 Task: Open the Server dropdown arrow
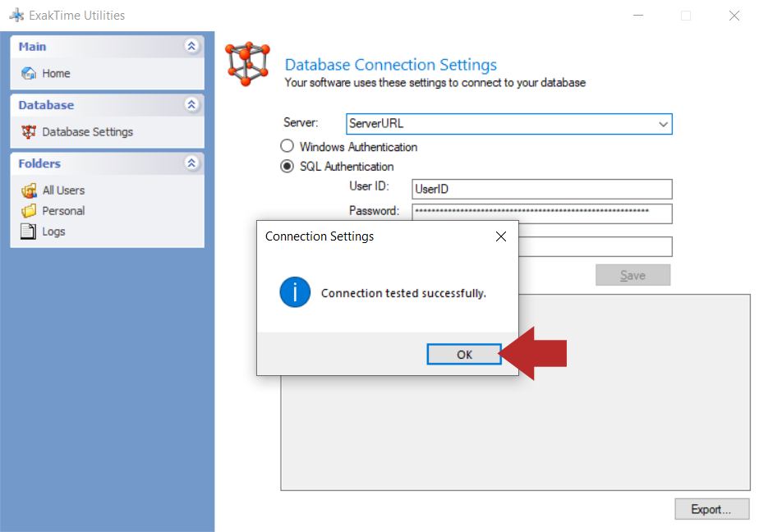coord(663,124)
